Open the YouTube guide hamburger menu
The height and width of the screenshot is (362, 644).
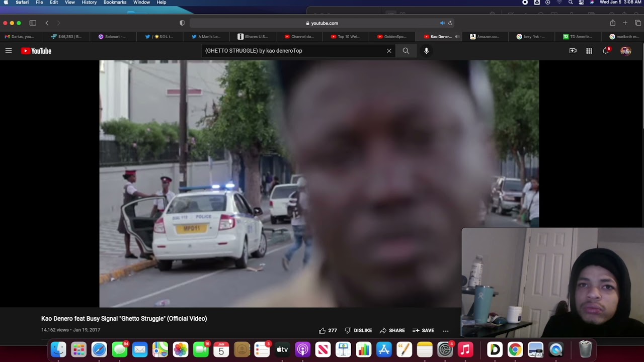9,51
